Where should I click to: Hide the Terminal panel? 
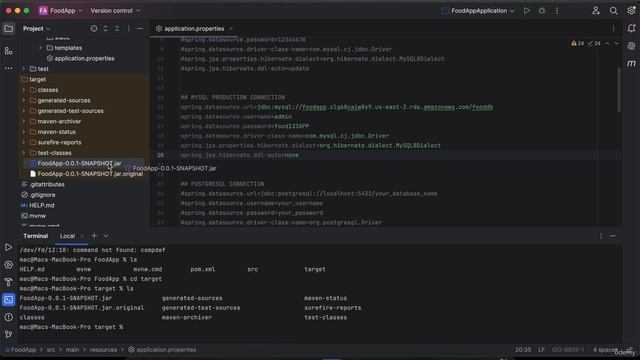tap(613, 236)
